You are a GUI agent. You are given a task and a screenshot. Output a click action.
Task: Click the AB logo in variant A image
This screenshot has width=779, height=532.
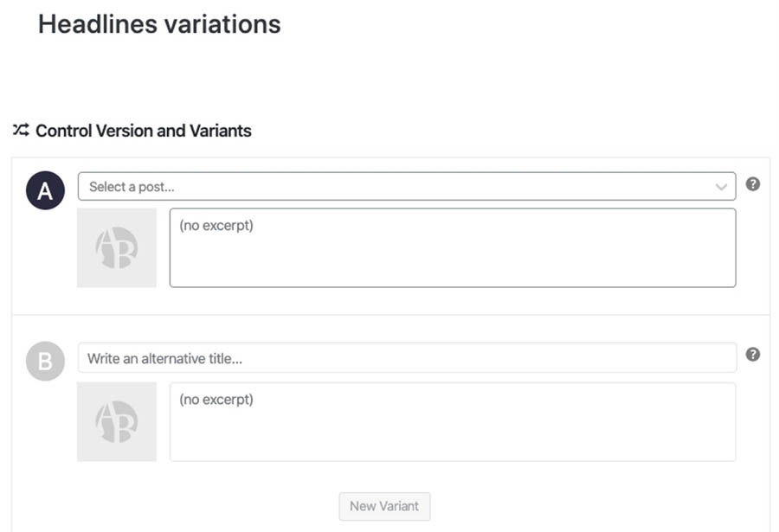click(117, 248)
